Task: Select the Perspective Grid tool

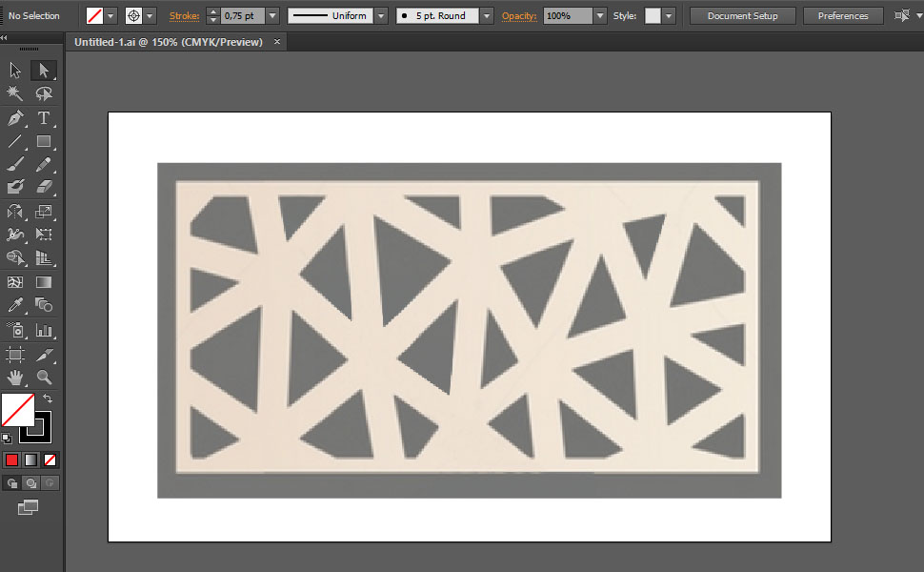Action: [x=44, y=257]
